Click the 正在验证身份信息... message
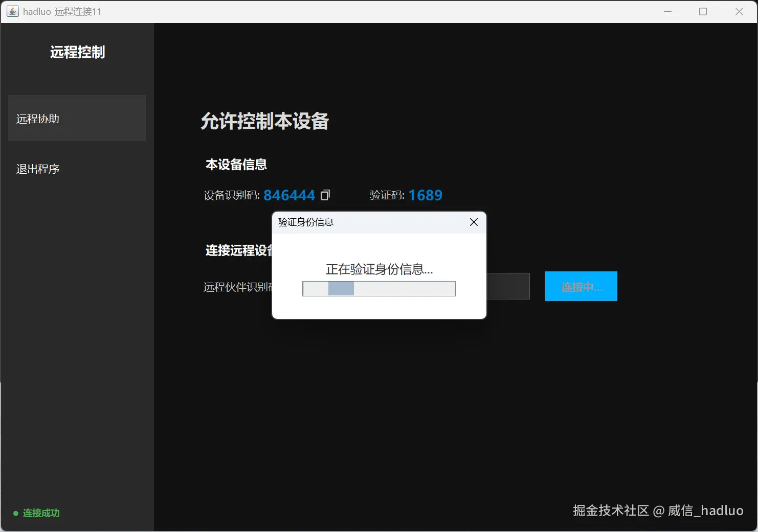 pos(380,269)
